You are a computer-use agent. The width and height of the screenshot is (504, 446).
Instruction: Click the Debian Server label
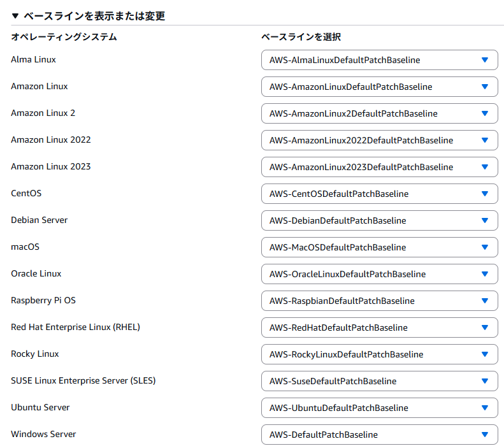[40, 220]
